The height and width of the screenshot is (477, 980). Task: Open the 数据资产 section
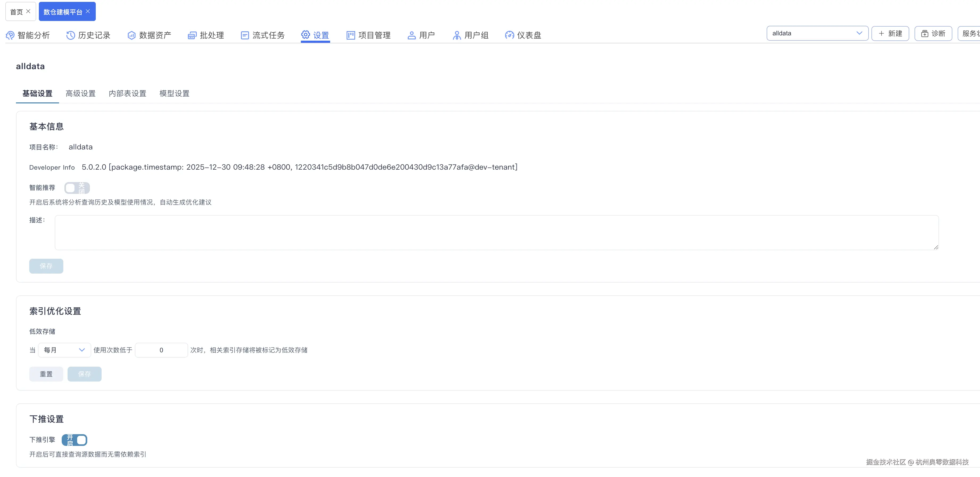[x=149, y=35]
